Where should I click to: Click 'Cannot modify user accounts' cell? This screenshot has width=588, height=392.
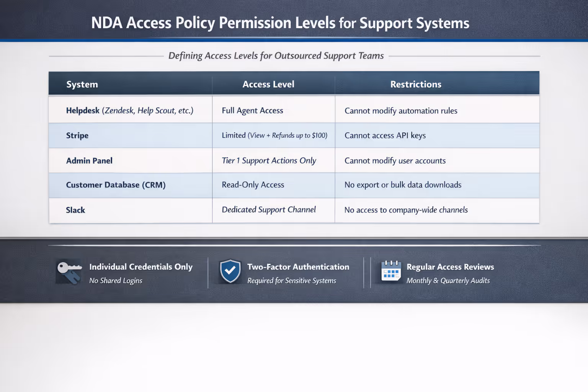437,160
